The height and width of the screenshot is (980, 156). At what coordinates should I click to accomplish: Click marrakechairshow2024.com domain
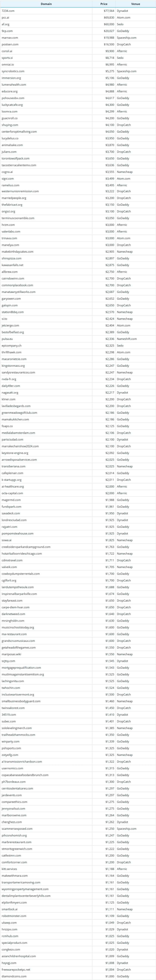pos(20,446)
